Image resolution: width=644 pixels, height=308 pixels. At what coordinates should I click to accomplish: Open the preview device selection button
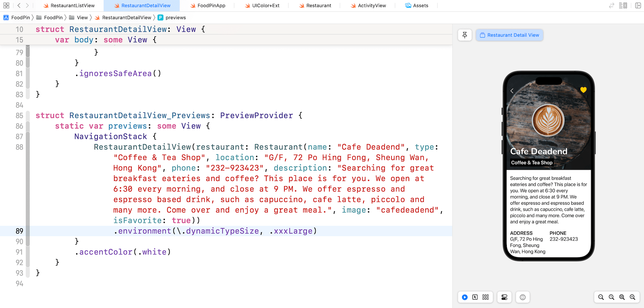(523, 297)
